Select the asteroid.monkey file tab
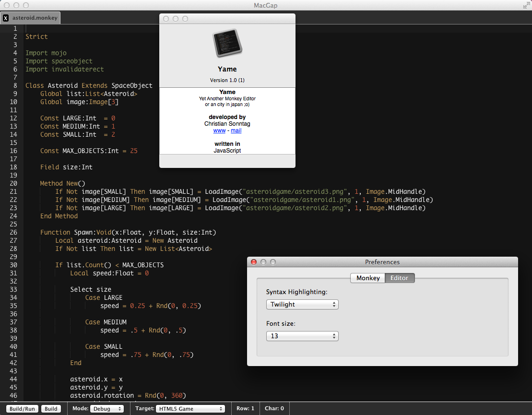 pos(35,18)
